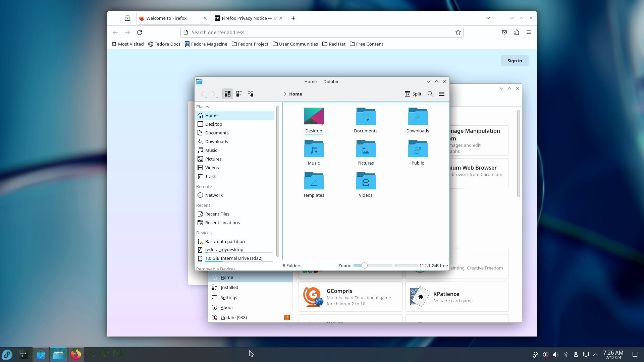Expand hidden system tray icons
This screenshot has width=644, height=362.
tap(595, 355)
